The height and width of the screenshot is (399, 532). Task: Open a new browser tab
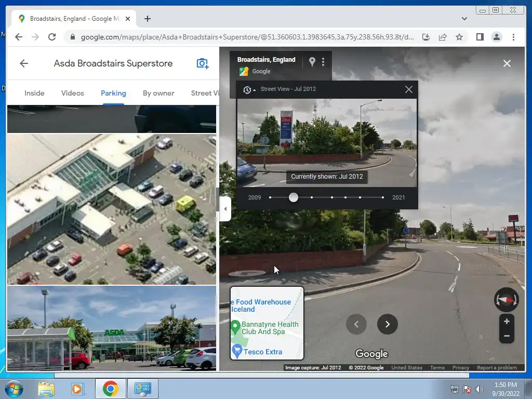pyautogui.click(x=147, y=19)
